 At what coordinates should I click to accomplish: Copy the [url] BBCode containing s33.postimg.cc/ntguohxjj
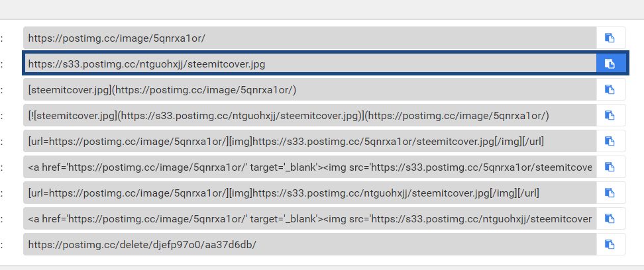[611, 193]
